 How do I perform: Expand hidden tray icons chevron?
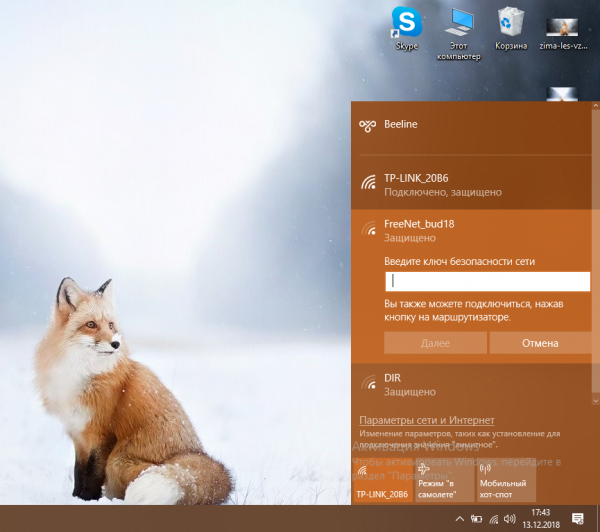(460, 518)
